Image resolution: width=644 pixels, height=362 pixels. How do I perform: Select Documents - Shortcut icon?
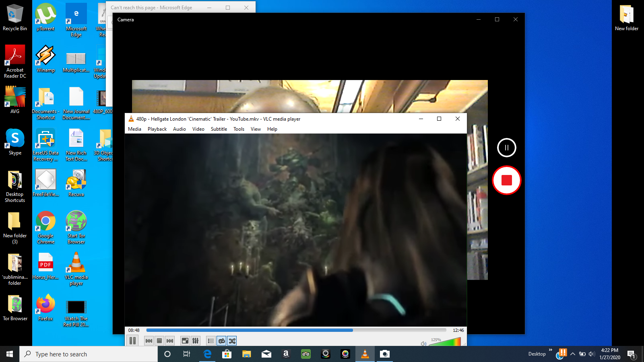coord(45,103)
